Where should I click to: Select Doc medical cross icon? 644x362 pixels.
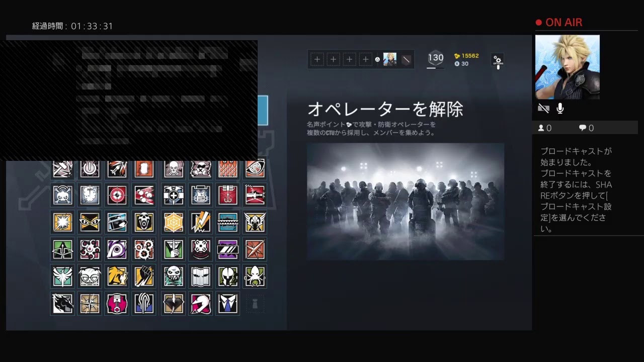pos(174,195)
